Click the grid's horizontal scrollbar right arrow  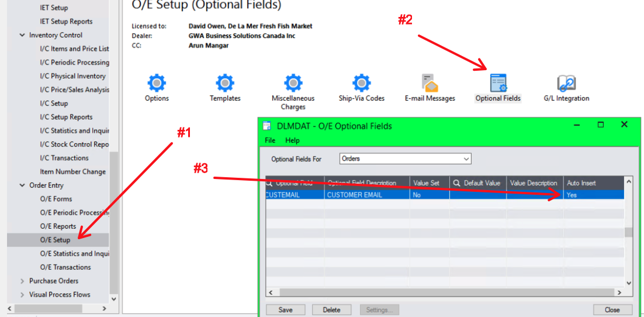pos(619,292)
